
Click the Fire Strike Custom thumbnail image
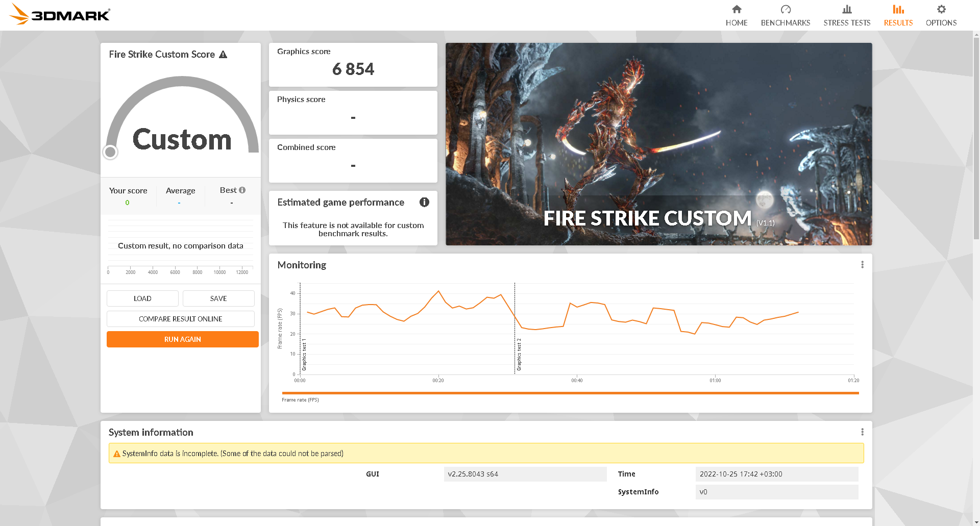[x=658, y=144]
